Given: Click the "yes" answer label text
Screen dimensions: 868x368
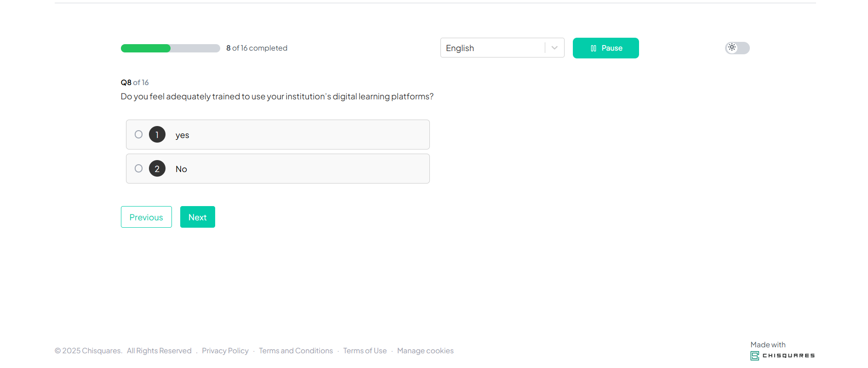Looking at the screenshot, I should tap(183, 135).
